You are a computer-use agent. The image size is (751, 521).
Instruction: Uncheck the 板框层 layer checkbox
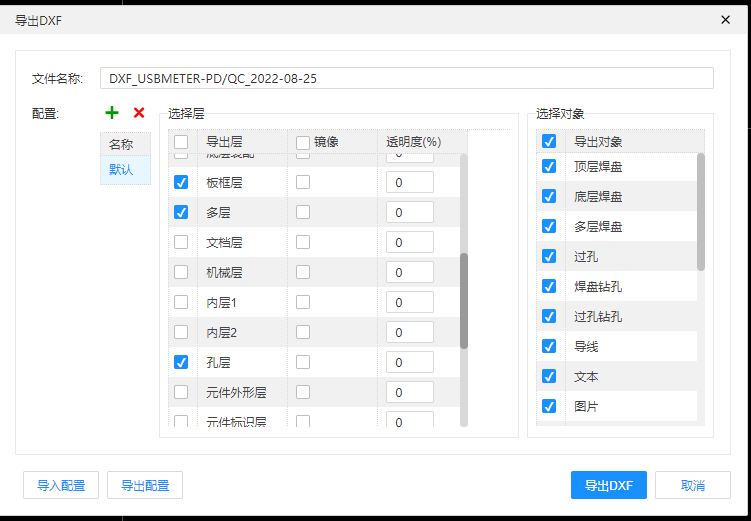(x=181, y=182)
